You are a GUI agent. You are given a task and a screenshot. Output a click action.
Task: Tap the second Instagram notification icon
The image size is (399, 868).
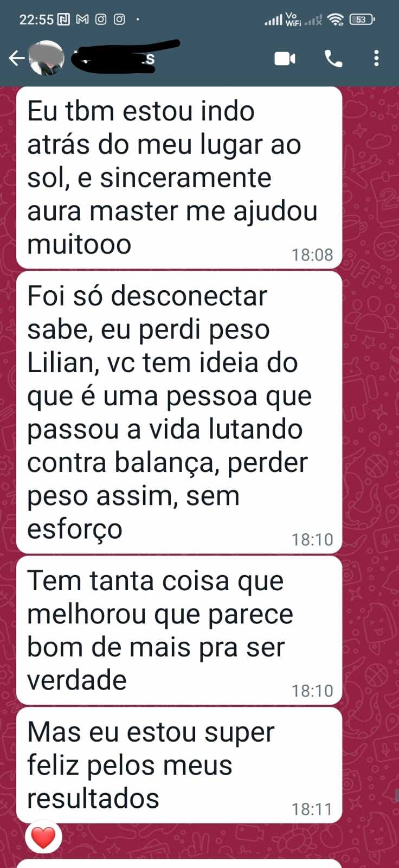[x=119, y=20]
